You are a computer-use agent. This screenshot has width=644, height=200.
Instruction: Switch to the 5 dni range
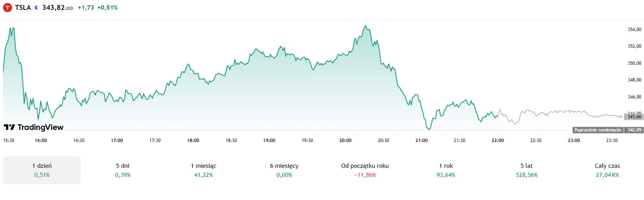click(123, 170)
